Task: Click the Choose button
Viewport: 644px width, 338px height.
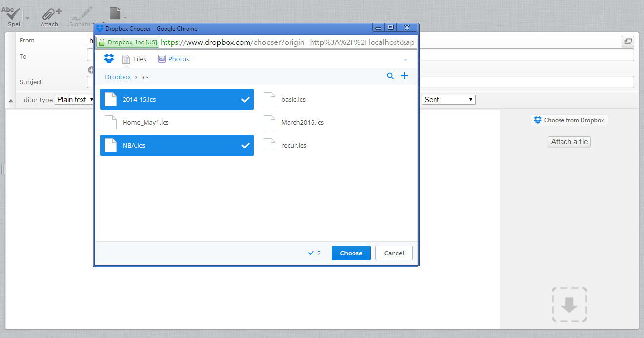Action: click(x=351, y=253)
